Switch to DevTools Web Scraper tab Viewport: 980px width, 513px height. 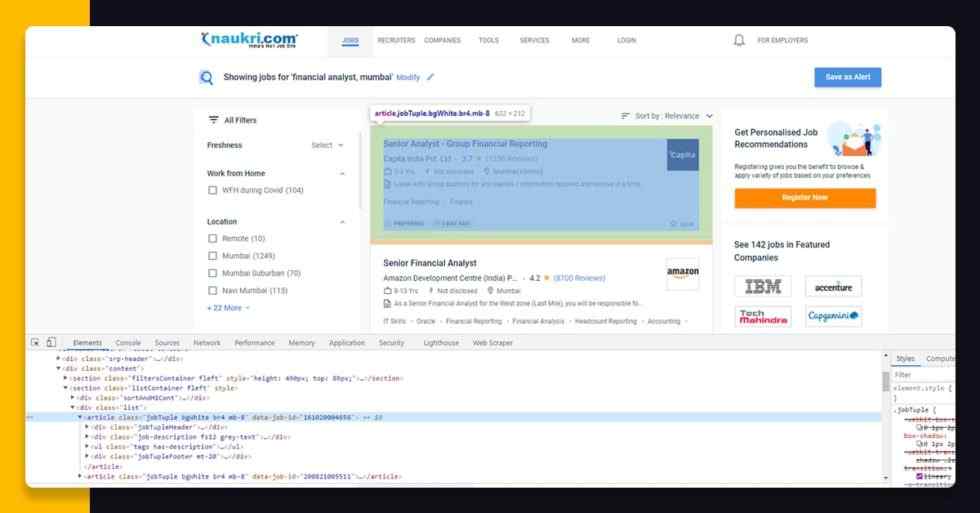click(x=492, y=343)
